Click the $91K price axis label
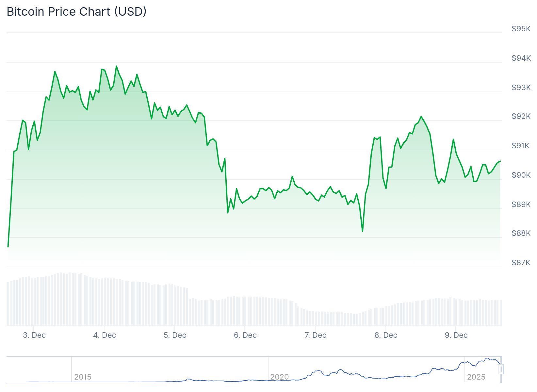The height and width of the screenshot is (392, 537). click(x=520, y=146)
